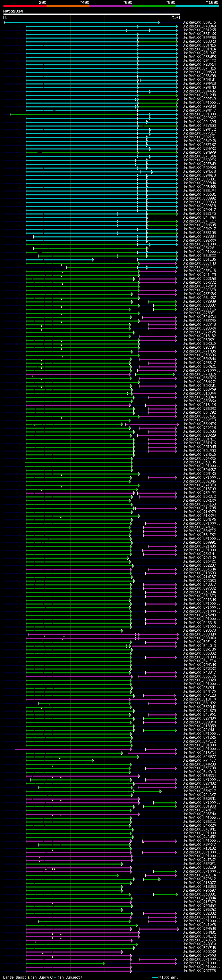Select the UniRef100_Q98SJ7 label
The height and width of the screenshot is (980, 222).
199,363
